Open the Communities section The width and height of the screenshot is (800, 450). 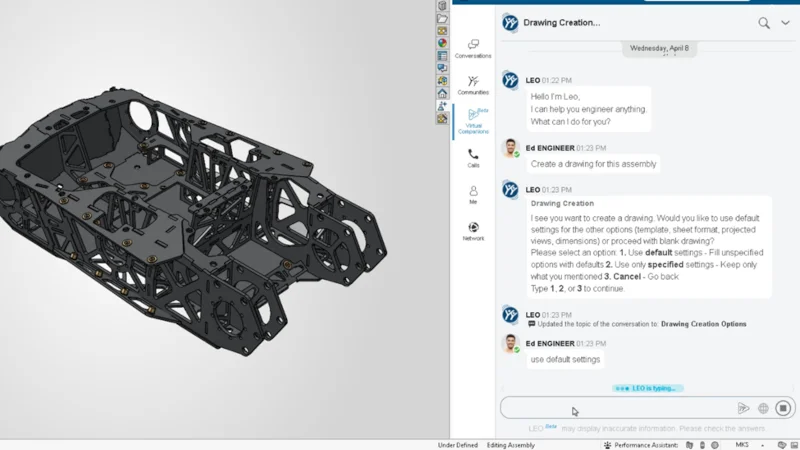[x=473, y=85]
